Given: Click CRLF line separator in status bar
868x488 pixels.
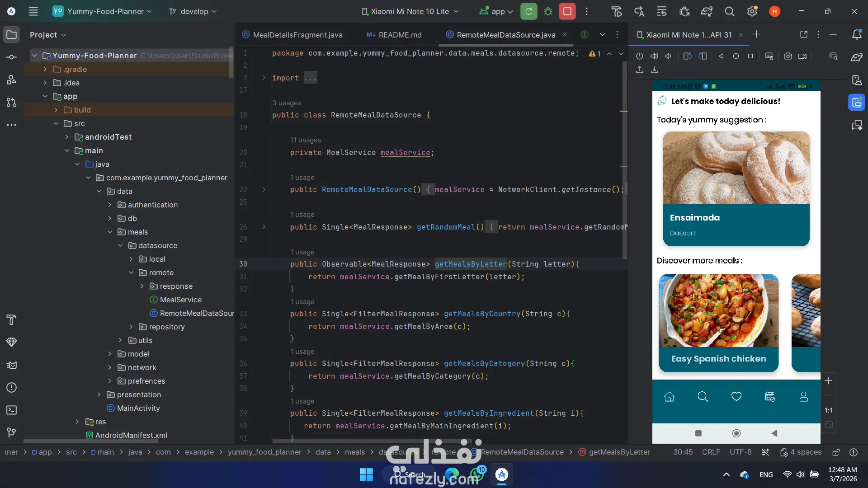Looking at the screenshot, I should (x=711, y=452).
